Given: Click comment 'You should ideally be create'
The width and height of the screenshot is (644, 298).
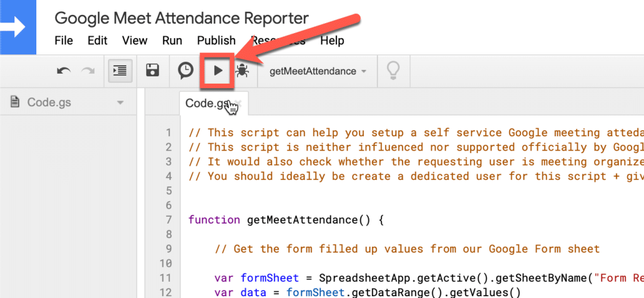Looking at the screenshot, I should pos(416,176).
